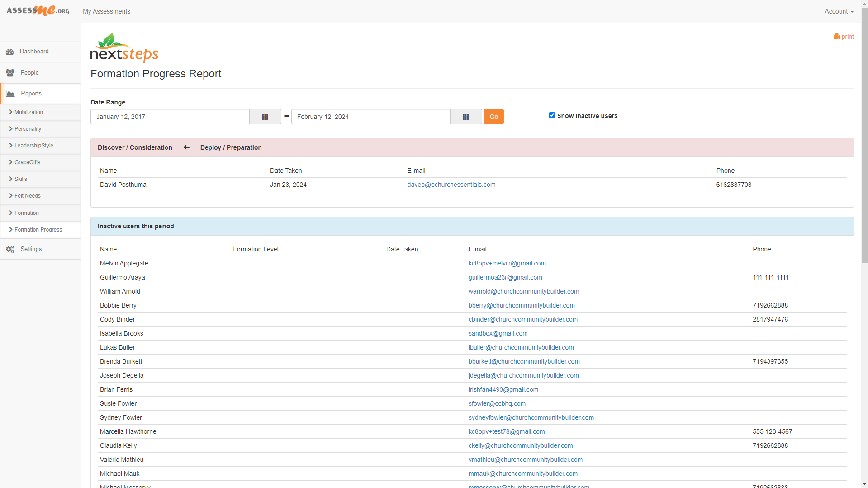Open the start date calendar picker
The image size is (868, 488).
265,117
